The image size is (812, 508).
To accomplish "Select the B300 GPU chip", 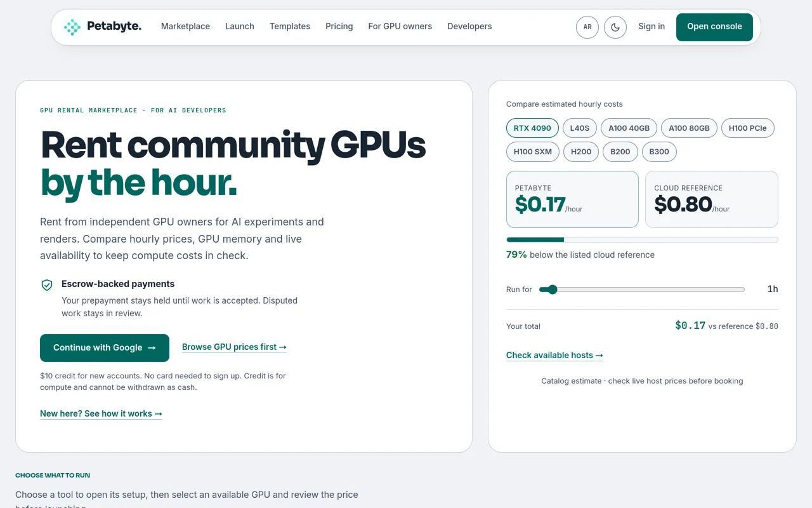I will click(659, 152).
